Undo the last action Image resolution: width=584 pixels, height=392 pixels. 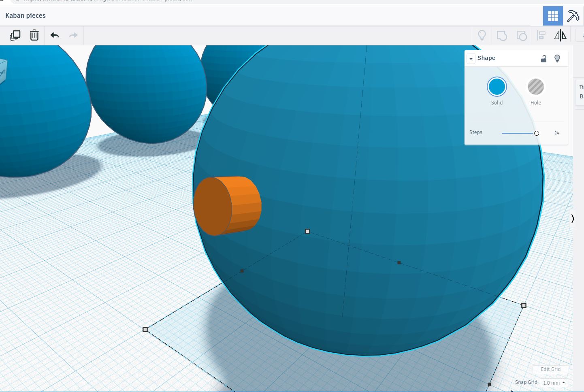[55, 36]
